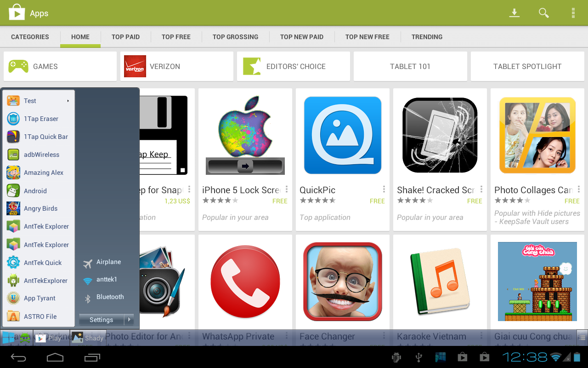Viewport: 588px width, 368px height.
Task: Open the TABLET 101 button
Action: (x=410, y=66)
